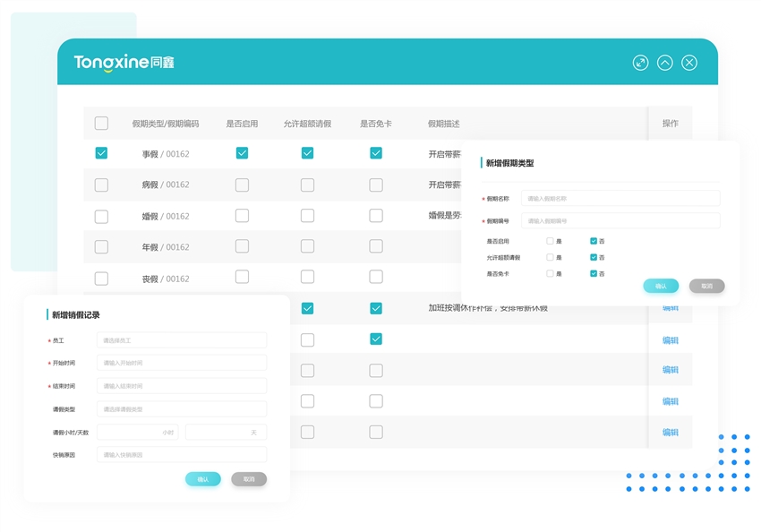Uncheck 否 for 允许超额请假
Viewport: 761px width, 532px height.
click(x=594, y=257)
